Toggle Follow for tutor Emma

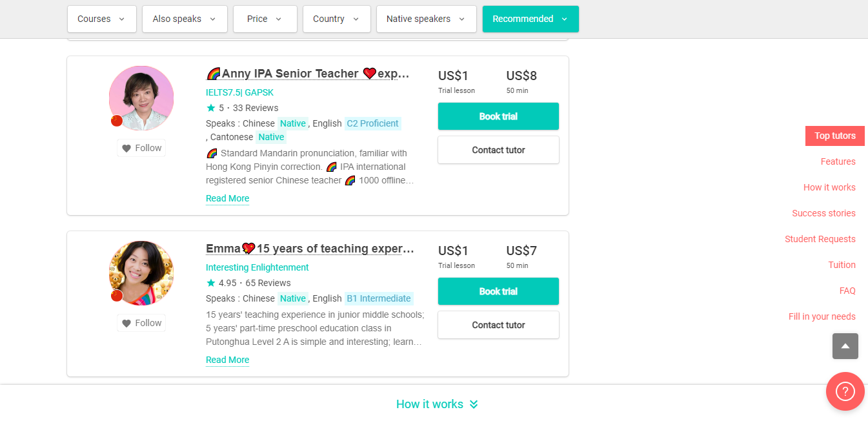pyautogui.click(x=141, y=323)
